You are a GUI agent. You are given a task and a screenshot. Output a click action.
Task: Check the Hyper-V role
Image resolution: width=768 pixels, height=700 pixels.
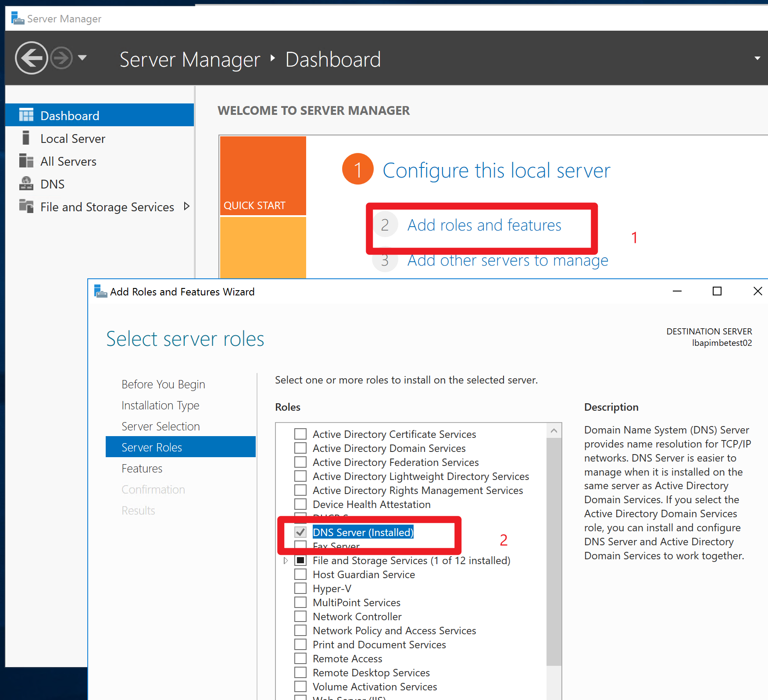tap(300, 588)
